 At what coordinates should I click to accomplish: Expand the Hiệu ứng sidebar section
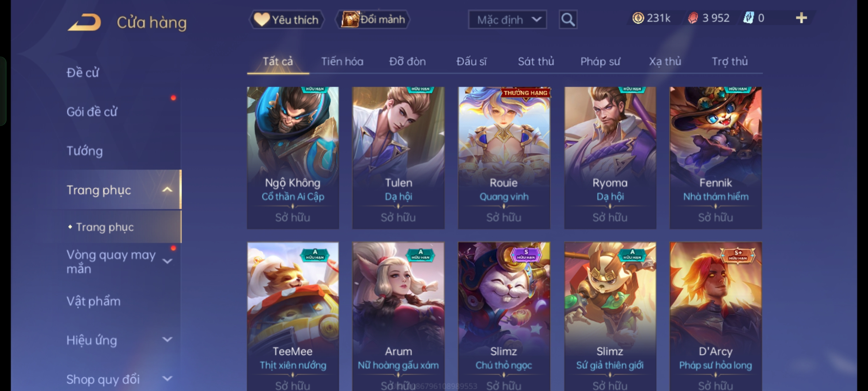coord(167,340)
